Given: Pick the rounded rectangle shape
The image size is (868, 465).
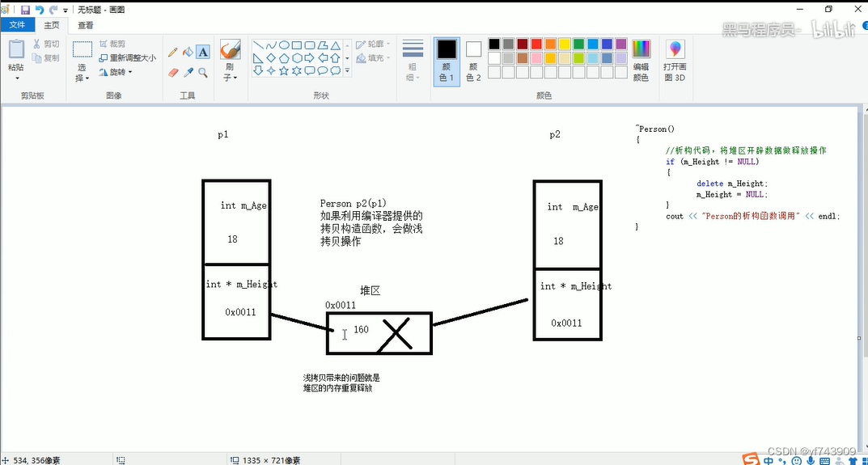Looking at the screenshot, I should coord(310,45).
